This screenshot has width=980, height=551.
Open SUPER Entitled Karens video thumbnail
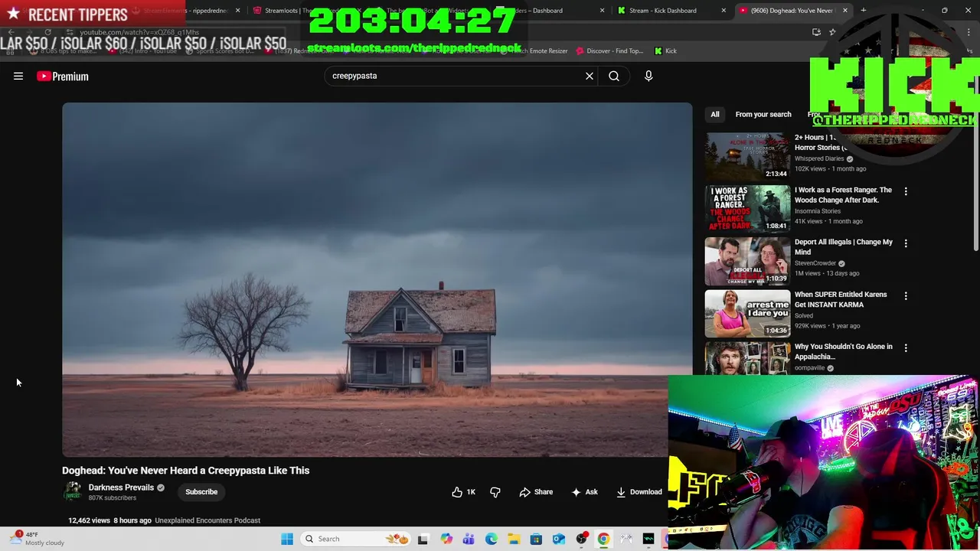[x=747, y=312]
